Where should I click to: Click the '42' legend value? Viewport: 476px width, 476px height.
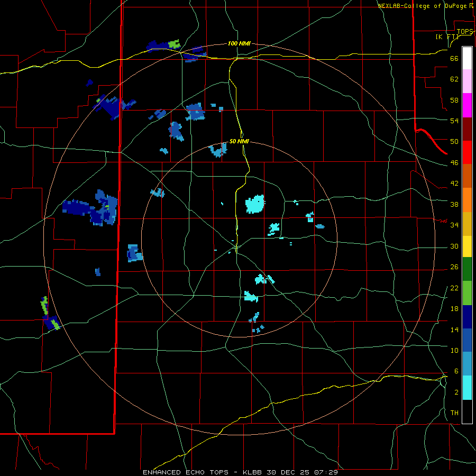point(454,184)
